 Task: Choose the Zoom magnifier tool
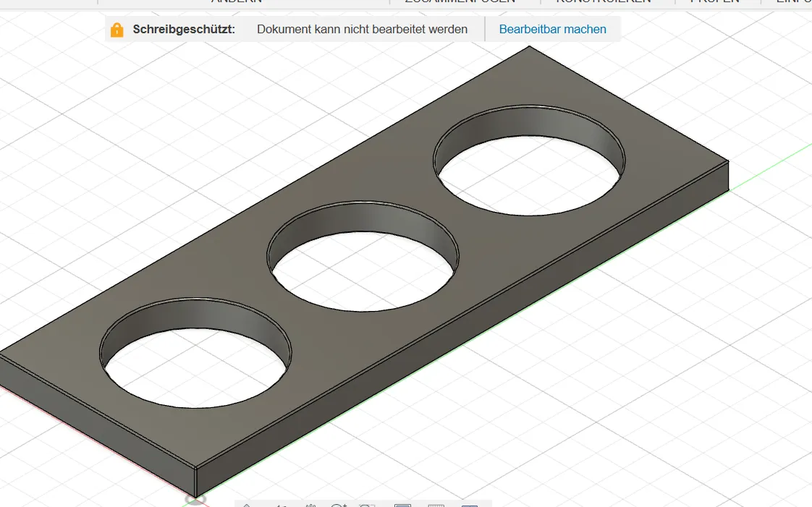(x=339, y=506)
